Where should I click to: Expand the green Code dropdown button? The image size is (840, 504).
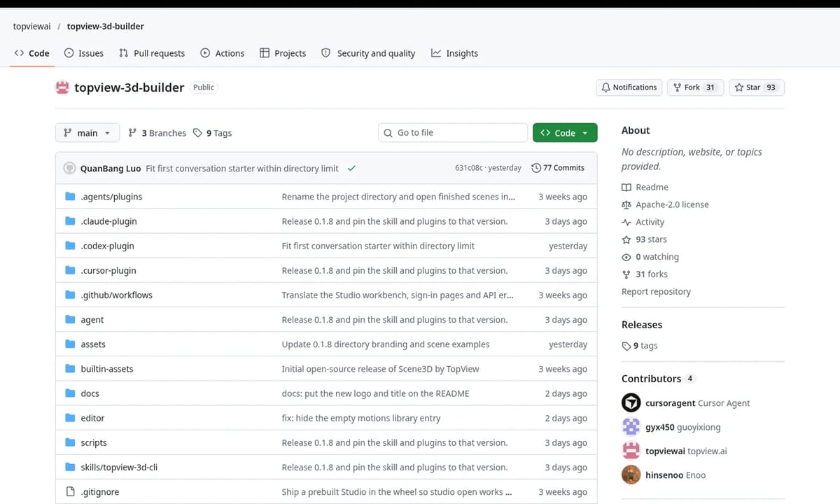565,133
